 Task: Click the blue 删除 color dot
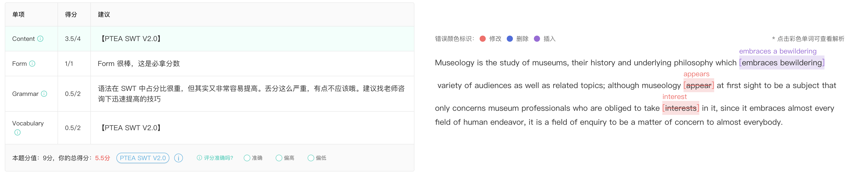(510, 39)
